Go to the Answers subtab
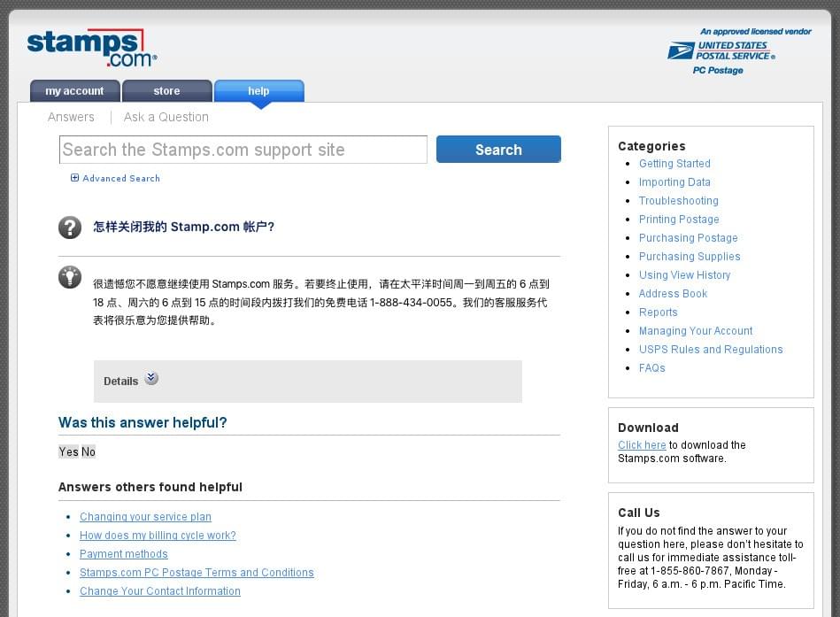This screenshot has height=617, width=840. 71,117
